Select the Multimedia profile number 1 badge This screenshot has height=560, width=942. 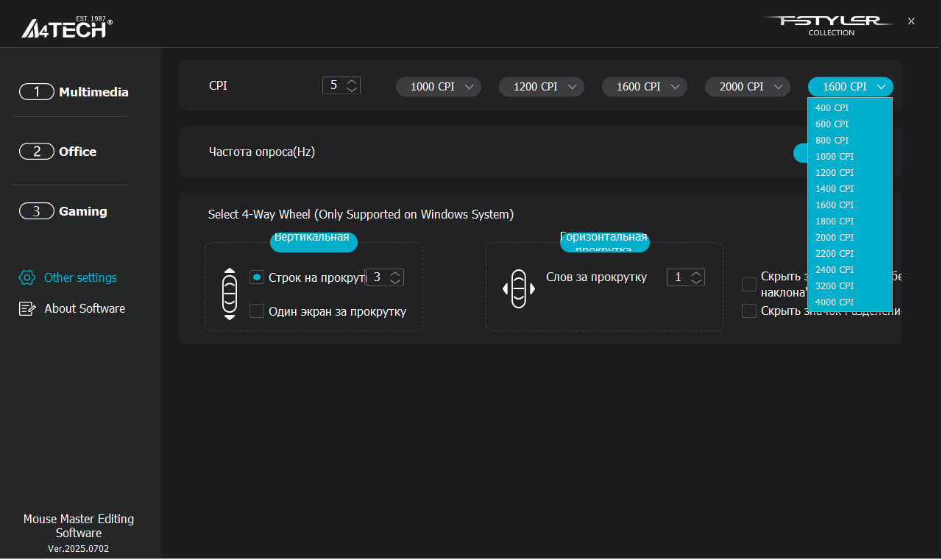point(37,92)
